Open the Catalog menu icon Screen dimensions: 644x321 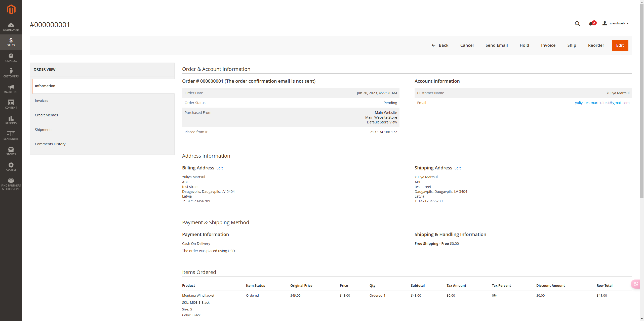[x=11, y=58]
